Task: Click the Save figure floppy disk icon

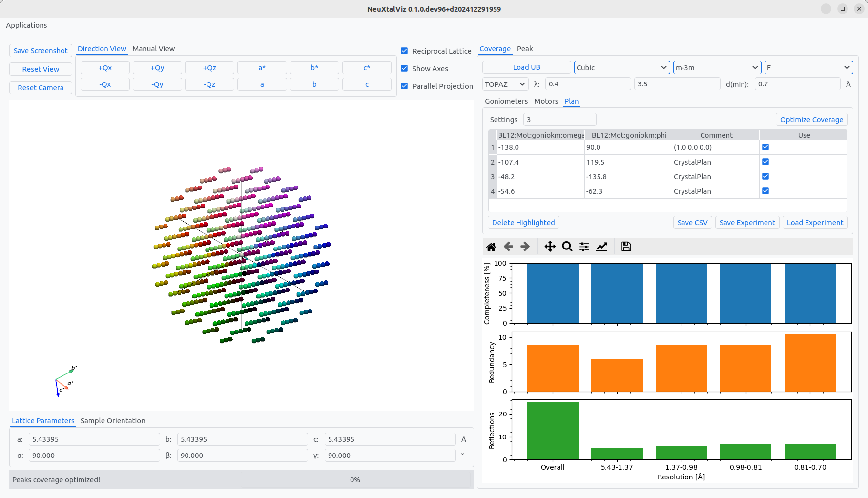Action: [x=626, y=247]
